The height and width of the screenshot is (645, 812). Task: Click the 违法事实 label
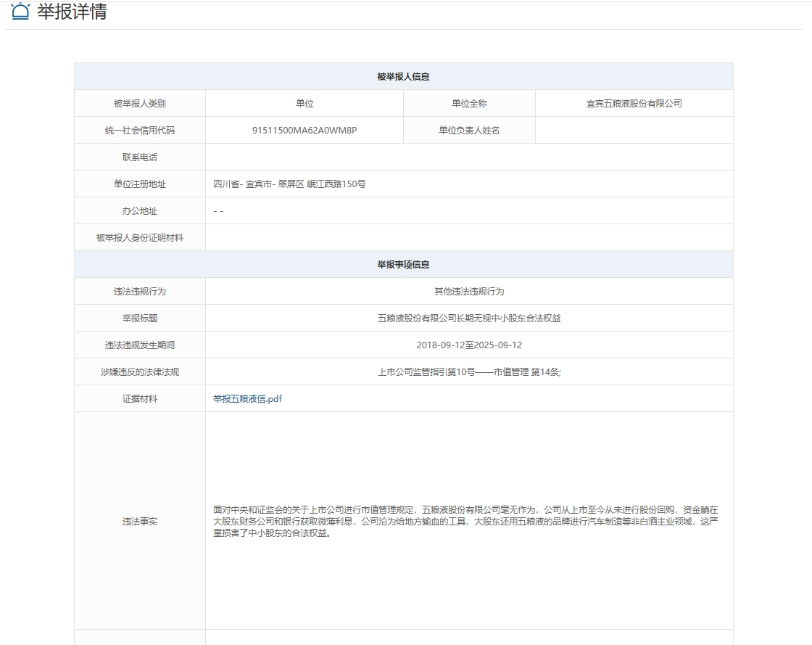pos(140,521)
